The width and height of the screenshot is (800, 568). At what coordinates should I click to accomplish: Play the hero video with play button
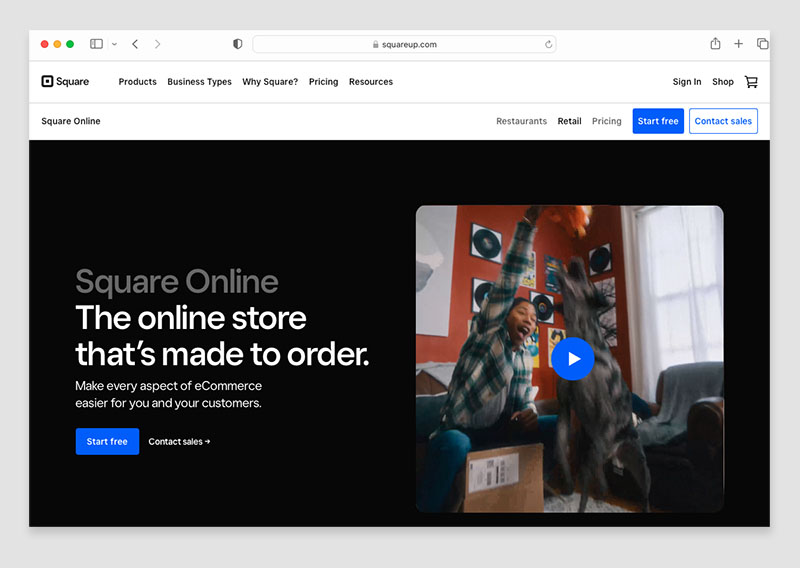tap(572, 359)
